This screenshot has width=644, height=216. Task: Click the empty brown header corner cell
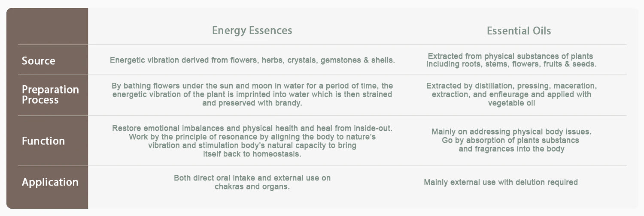click(x=47, y=27)
